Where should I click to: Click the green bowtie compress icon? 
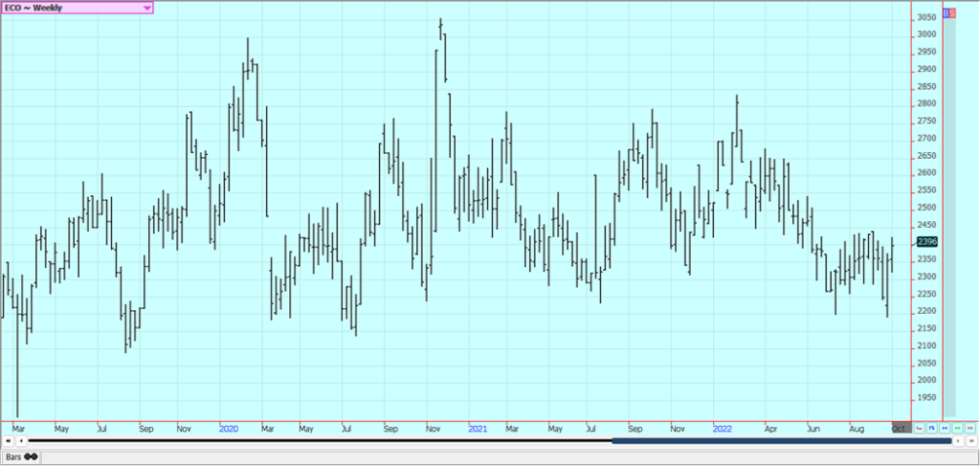957,428
